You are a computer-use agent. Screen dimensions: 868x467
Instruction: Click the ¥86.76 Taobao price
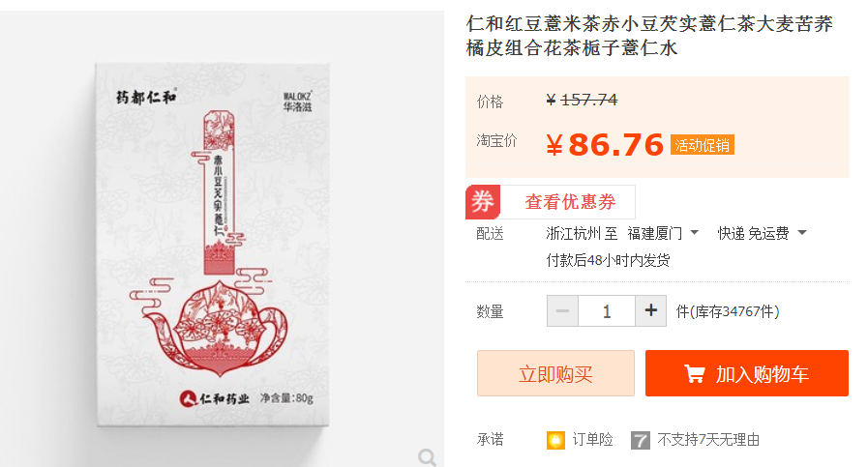605,145
